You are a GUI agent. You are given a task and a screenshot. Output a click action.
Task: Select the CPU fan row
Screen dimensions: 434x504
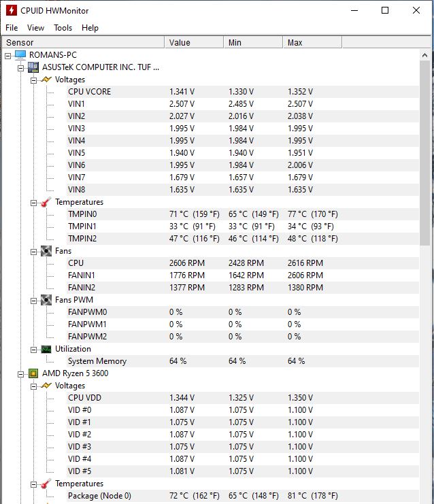point(243,263)
